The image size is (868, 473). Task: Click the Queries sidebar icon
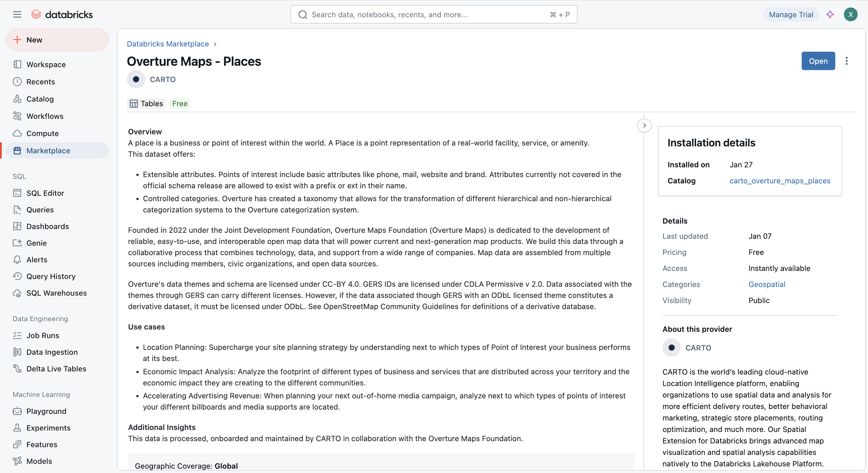17,210
